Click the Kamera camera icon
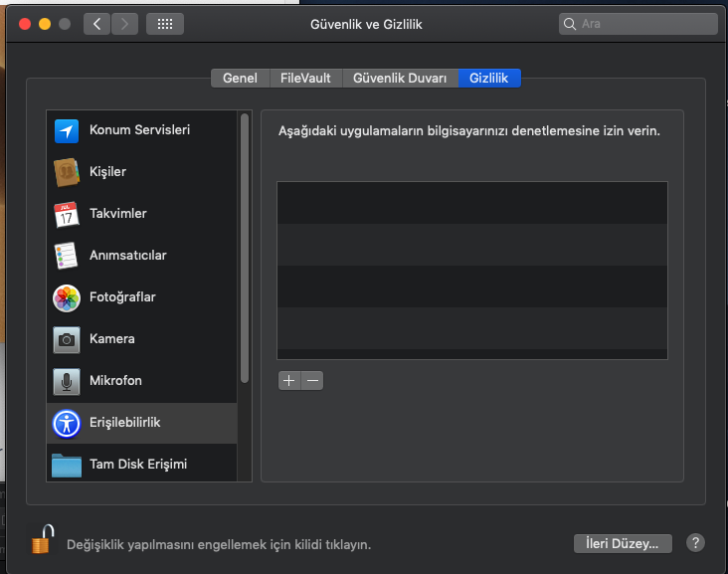Image resolution: width=728 pixels, height=574 pixels. 67,339
